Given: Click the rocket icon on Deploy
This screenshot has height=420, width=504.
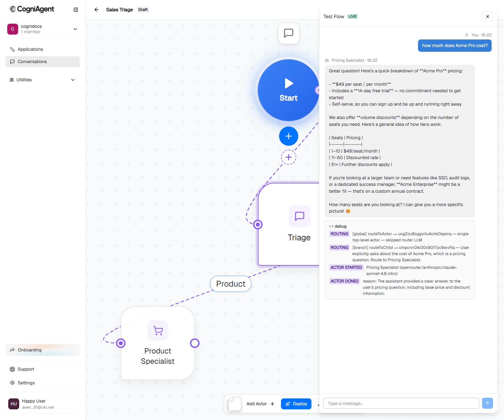Looking at the screenshot, I should tap(288, 404).
